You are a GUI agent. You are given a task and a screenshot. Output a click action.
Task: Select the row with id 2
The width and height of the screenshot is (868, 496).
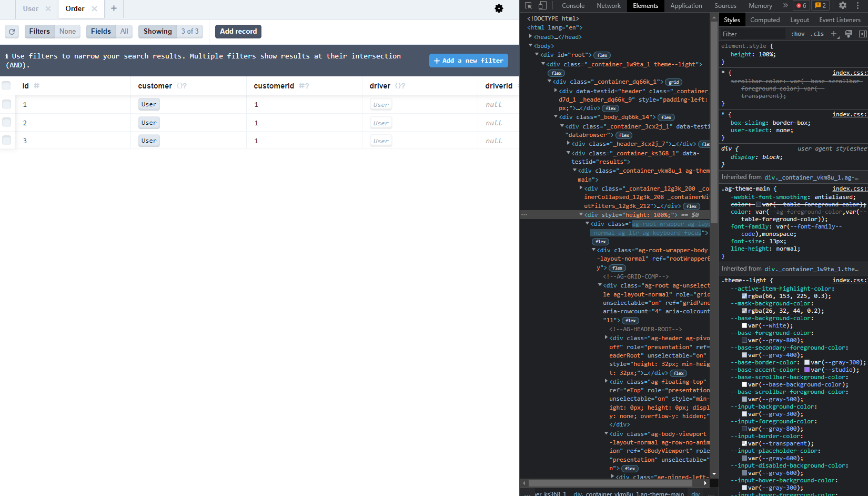(x=6, y=122)
